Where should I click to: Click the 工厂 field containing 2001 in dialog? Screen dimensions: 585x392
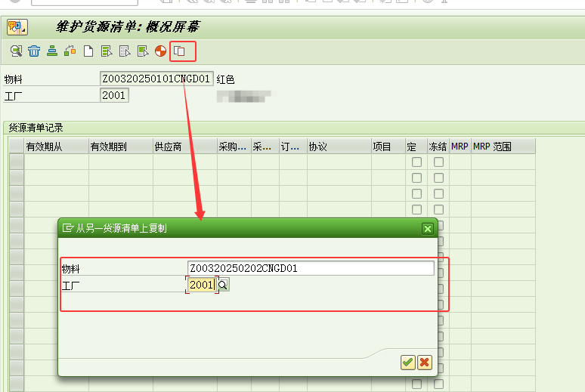point(202,285)
